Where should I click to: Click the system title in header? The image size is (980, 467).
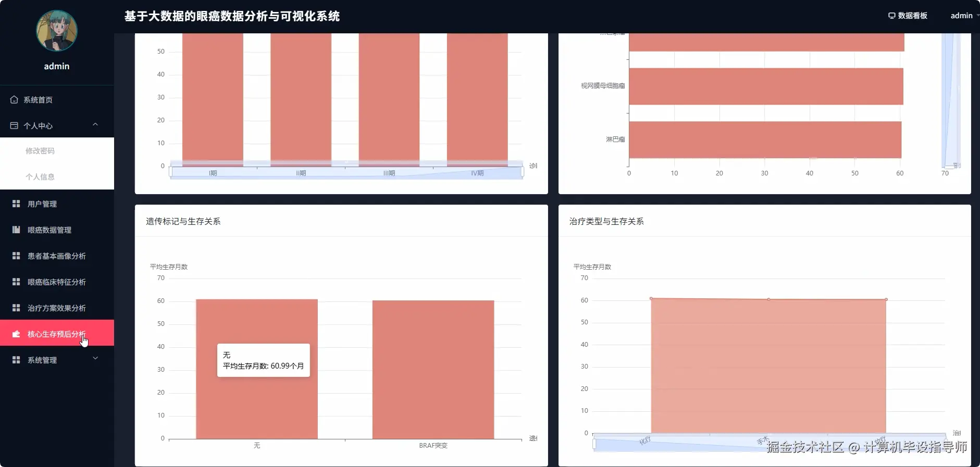pos(232,16)
